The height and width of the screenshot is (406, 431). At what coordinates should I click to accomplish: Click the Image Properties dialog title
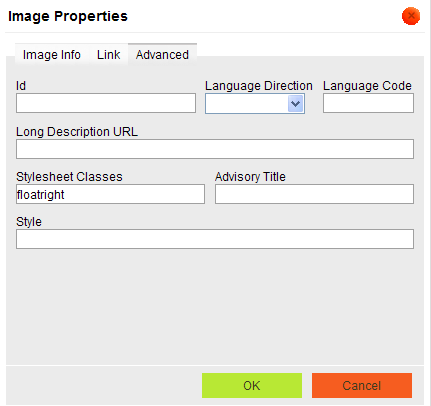[x=68, y=16]
